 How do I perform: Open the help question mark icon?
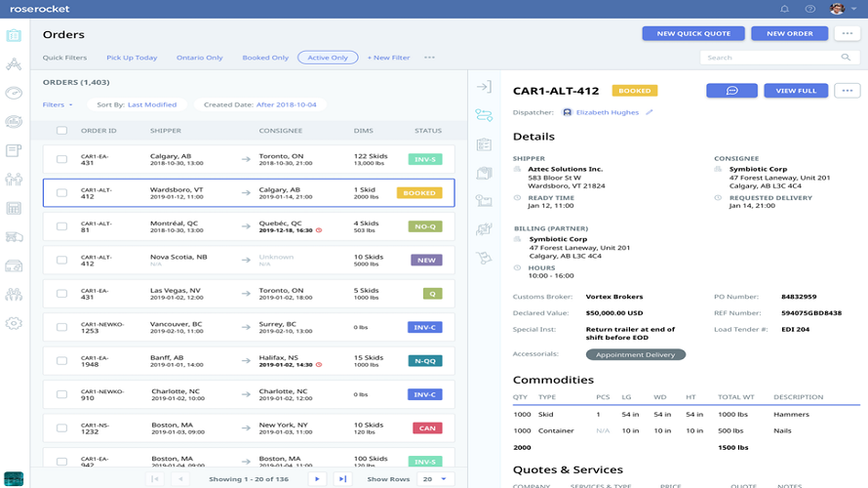pyautogui.click(x=809, y=9)
